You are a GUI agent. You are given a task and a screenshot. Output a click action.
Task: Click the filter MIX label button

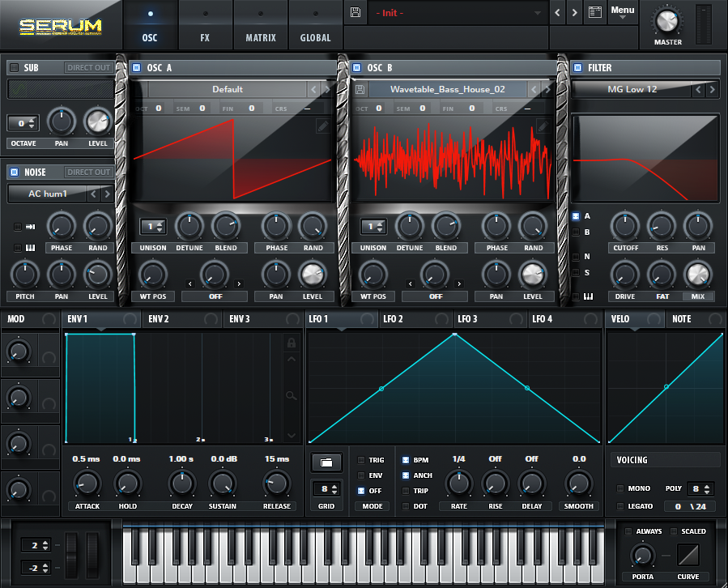tap(698, 296)
